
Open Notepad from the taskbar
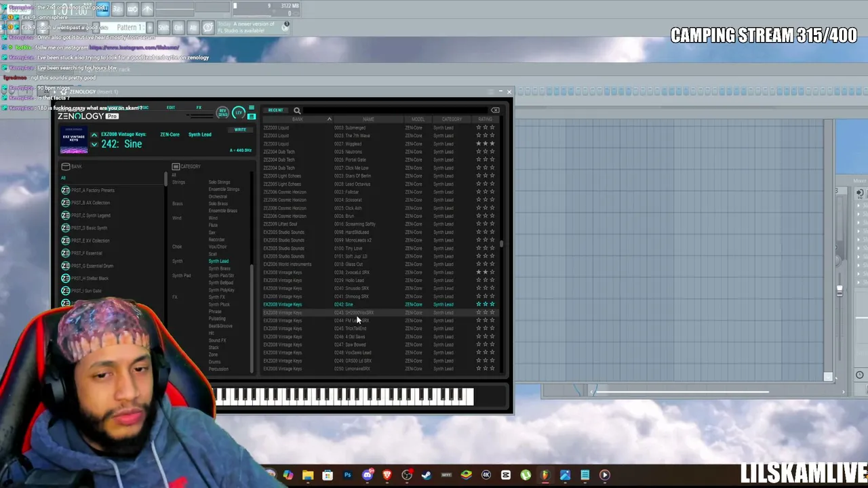pos(585,475)
